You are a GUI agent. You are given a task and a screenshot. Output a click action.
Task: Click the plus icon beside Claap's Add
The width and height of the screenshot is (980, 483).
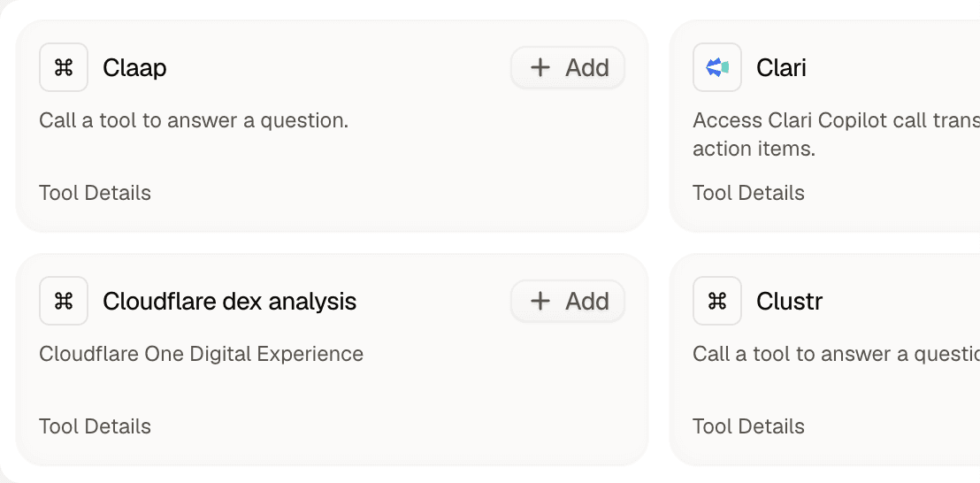[540, 67]
